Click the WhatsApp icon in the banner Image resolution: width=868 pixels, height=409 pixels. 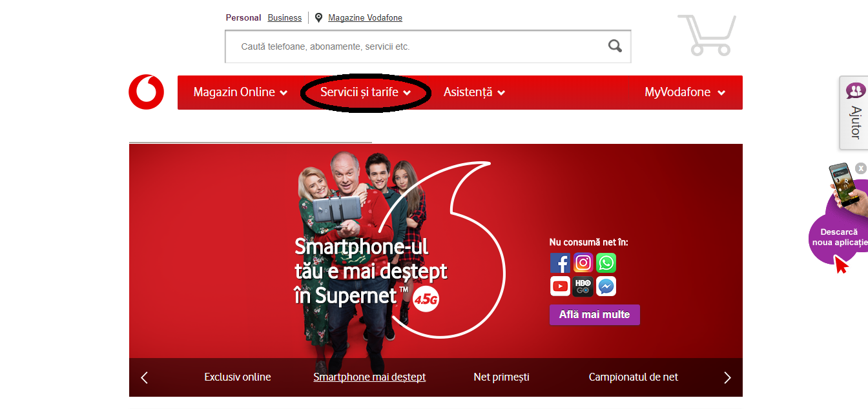[x=606, y=263]
